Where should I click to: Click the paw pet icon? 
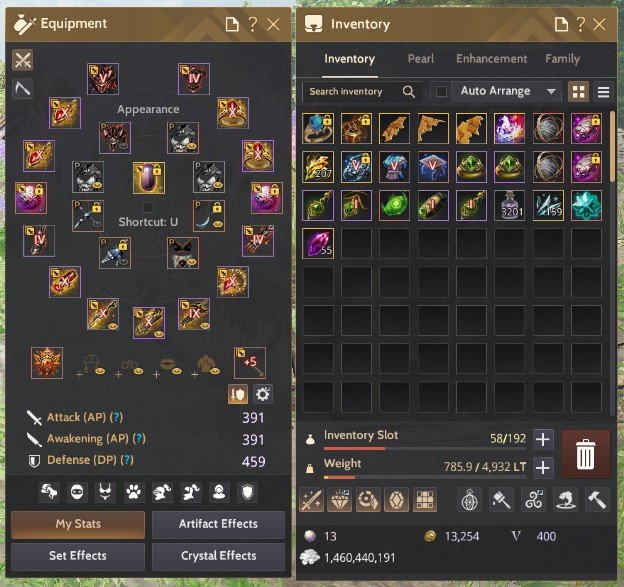click(x=133, y=492)
